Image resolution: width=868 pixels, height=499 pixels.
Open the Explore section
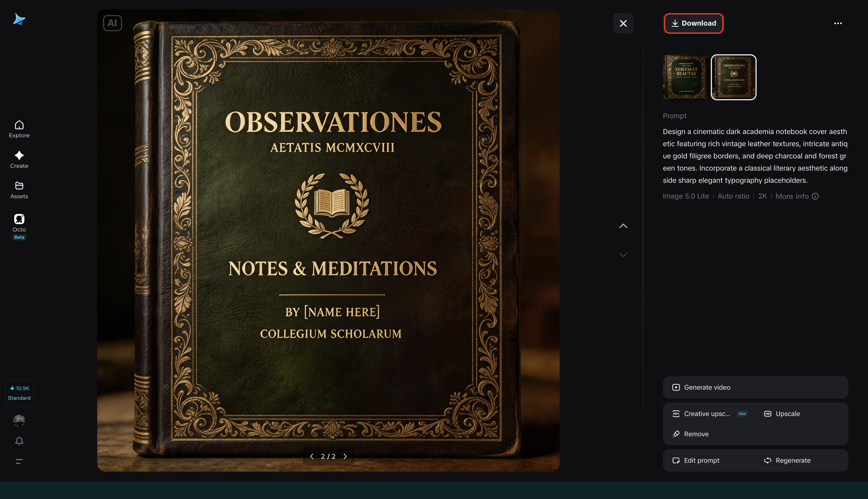[x=19, y=129]
